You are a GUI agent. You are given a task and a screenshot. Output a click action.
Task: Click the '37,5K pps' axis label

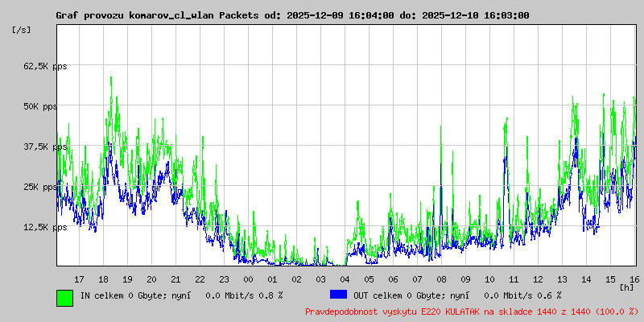45,147
